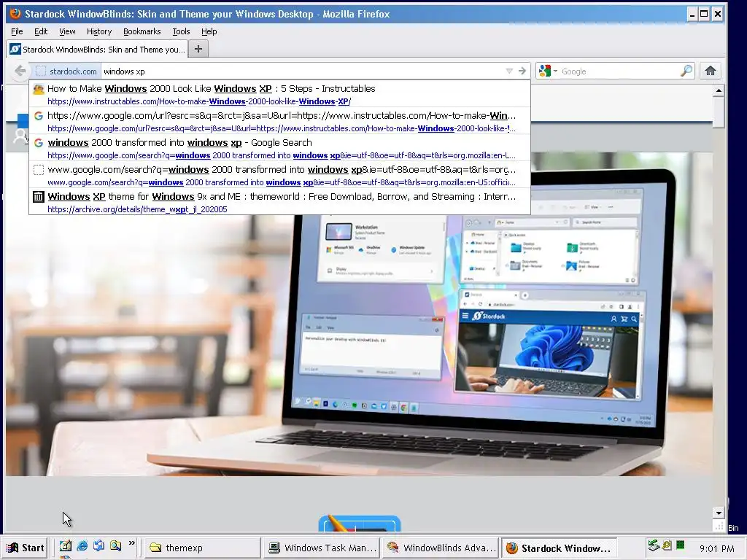
Task: Click the Stardock Window Firefox taskbar button
Action: tap(558, 548)
